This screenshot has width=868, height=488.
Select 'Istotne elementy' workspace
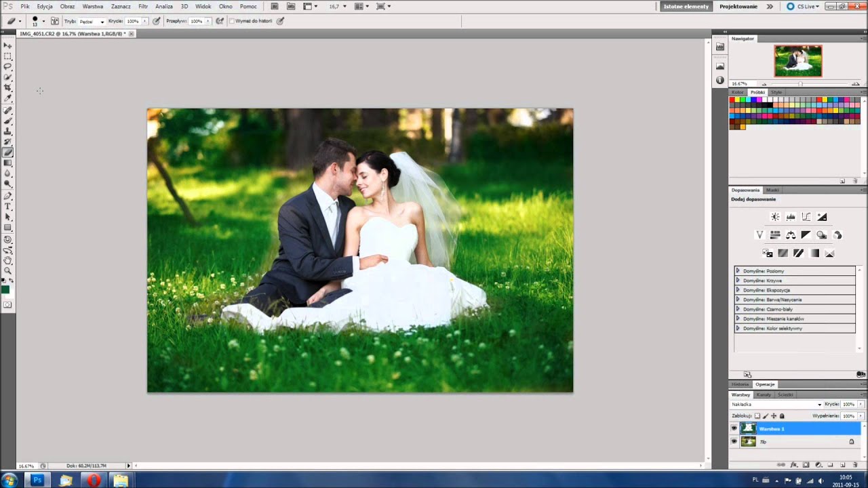tap(686, 6)
